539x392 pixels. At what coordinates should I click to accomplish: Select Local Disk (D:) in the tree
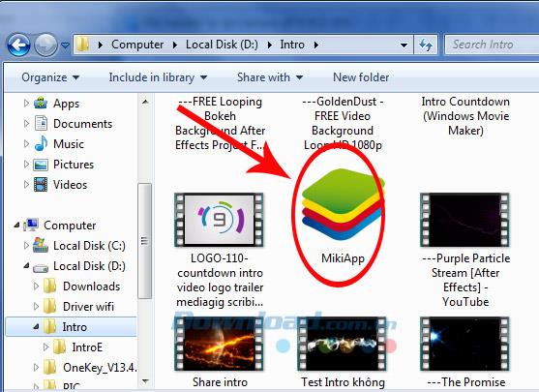click(x=89, y=266)
